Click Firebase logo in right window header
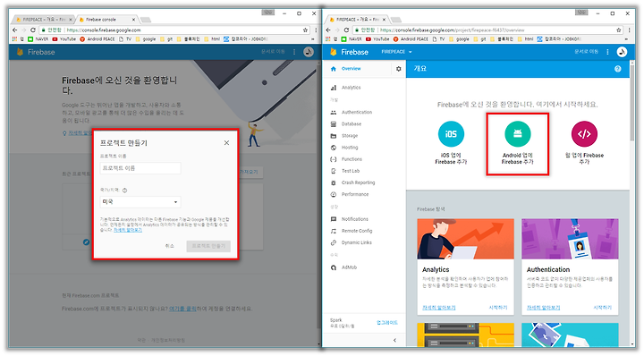 [349, 52]
